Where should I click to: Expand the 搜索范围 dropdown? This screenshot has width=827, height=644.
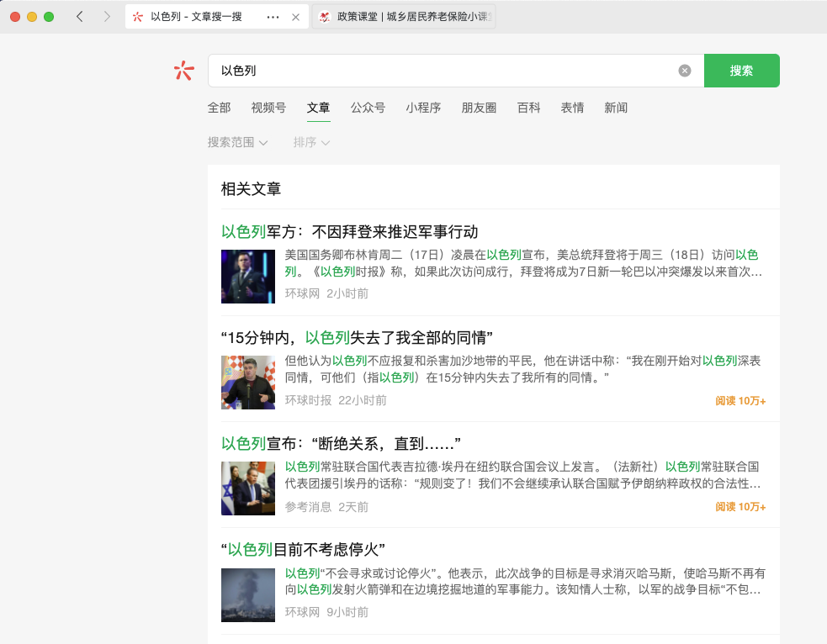[x=237, y=143]
